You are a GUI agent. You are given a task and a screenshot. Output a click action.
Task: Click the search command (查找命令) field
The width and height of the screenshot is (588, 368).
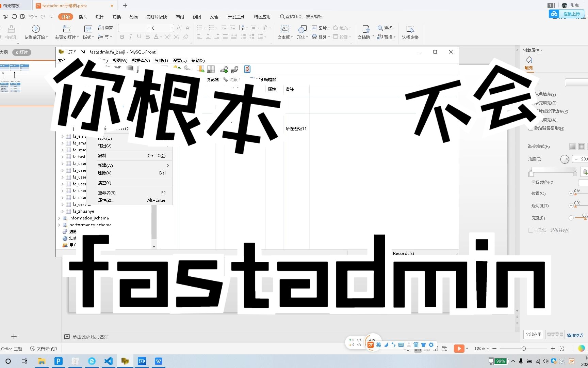tap(301, 17)
